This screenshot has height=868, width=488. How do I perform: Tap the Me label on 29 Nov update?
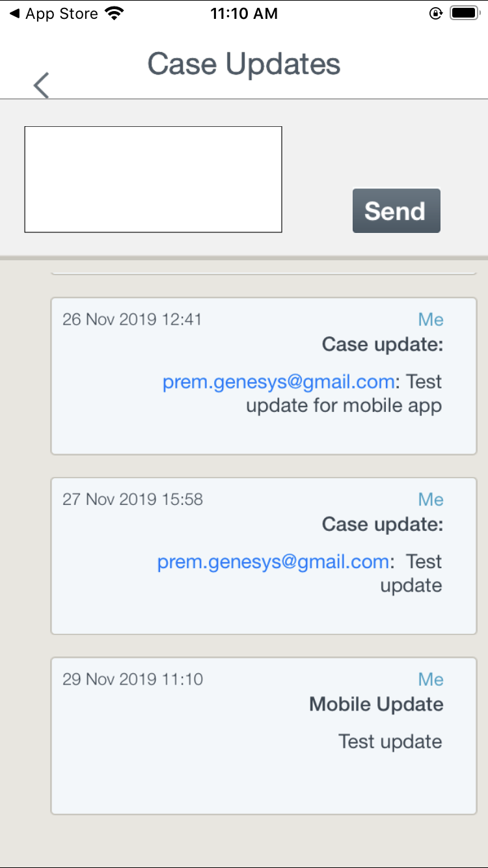pyautogui.click(x=431, y=679)
